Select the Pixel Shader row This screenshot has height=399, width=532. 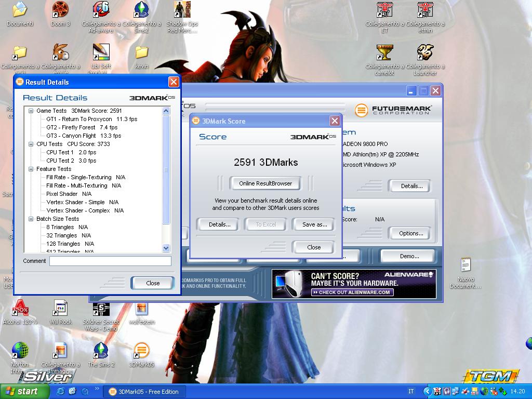69,194
